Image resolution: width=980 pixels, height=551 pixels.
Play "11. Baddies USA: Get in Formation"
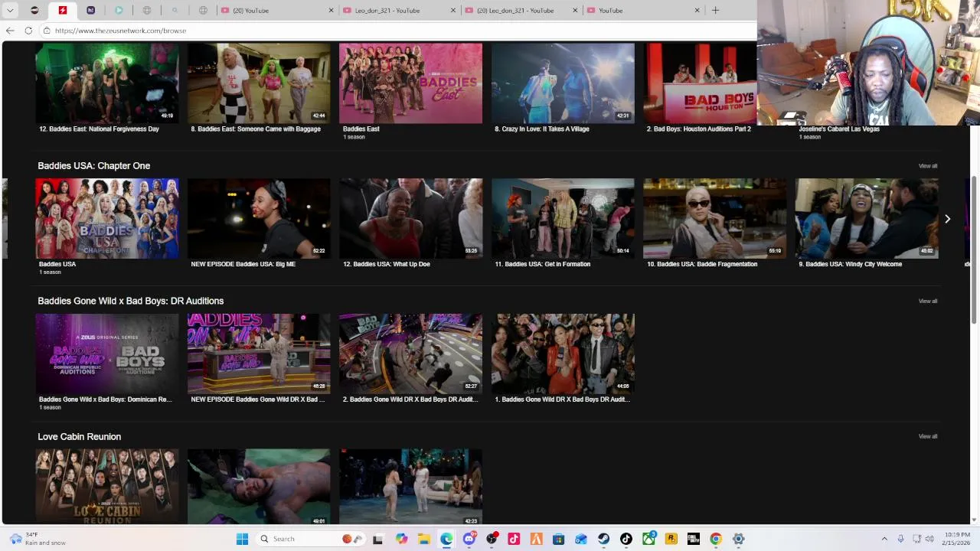pyautogui.click(x=563, y=218)
